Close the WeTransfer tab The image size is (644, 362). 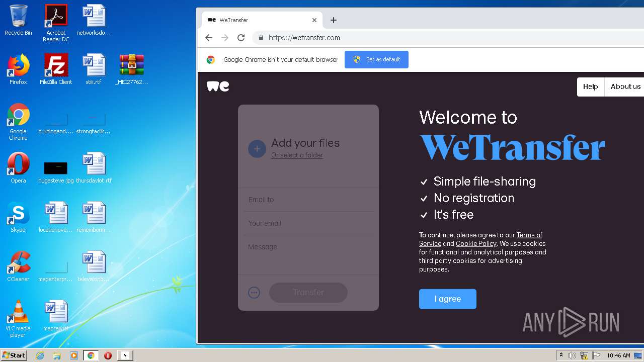tap(314, 20)
